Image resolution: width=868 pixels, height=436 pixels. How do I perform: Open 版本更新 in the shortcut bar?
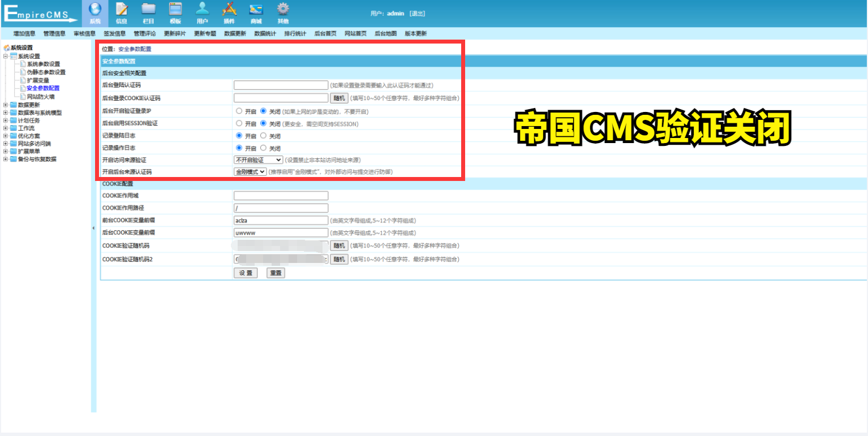pyautogui.click(x=416, y=33)
